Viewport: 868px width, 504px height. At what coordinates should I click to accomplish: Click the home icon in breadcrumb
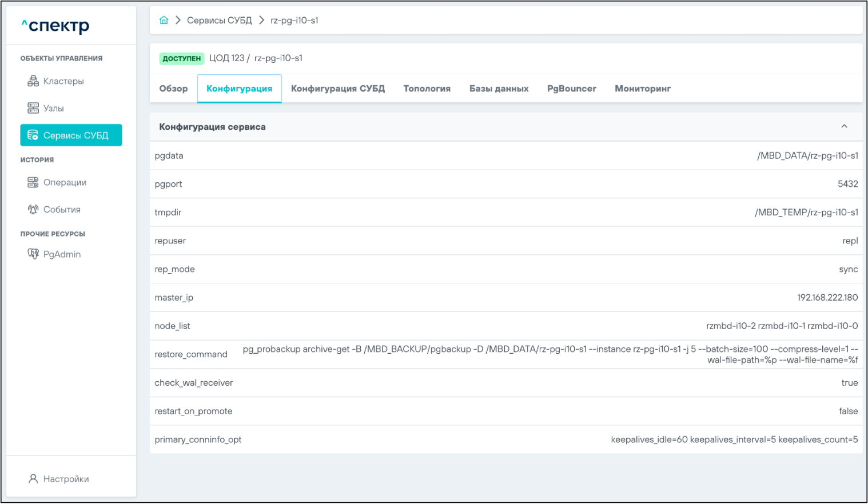[x=164, y=21]
